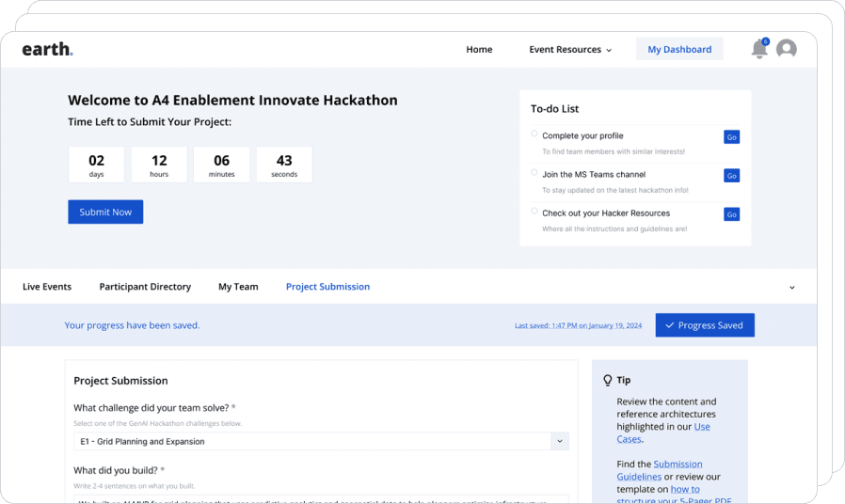Open the notifications bell icon
The width and height of the screenshot is (845, 504).
pos(759,49)
